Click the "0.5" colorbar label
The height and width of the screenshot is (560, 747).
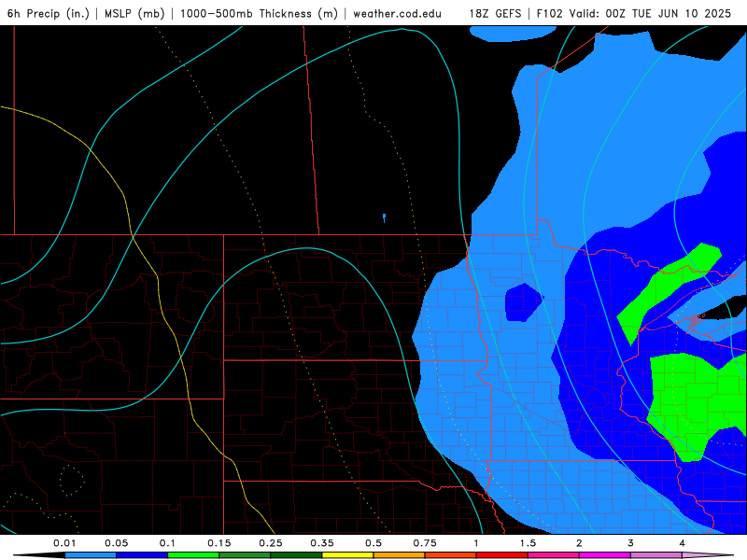click(x=373, y=543)
